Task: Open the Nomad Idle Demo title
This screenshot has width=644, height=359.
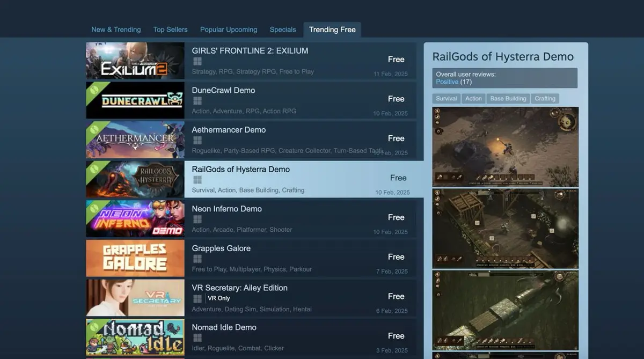Action: tap(224, 327)
